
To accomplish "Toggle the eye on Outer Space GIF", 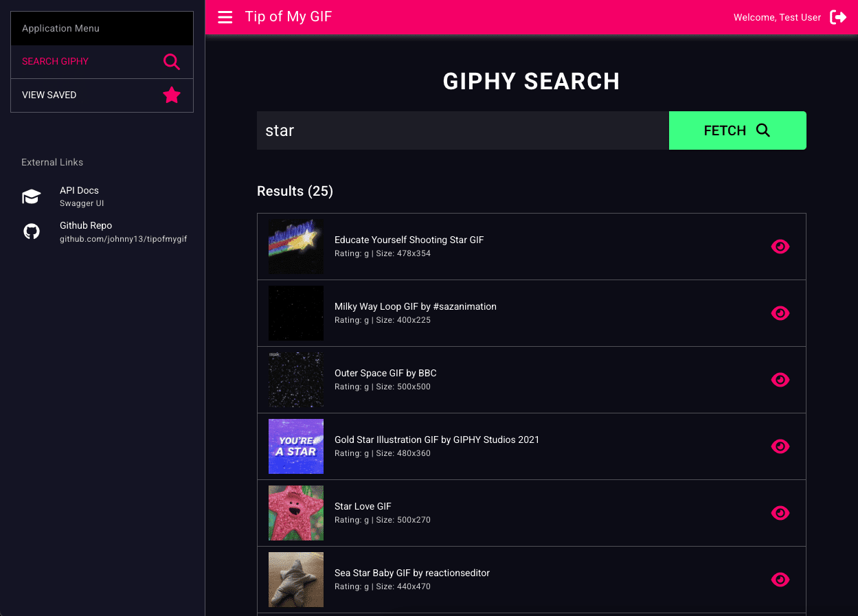I will click(x=780, y=380).
